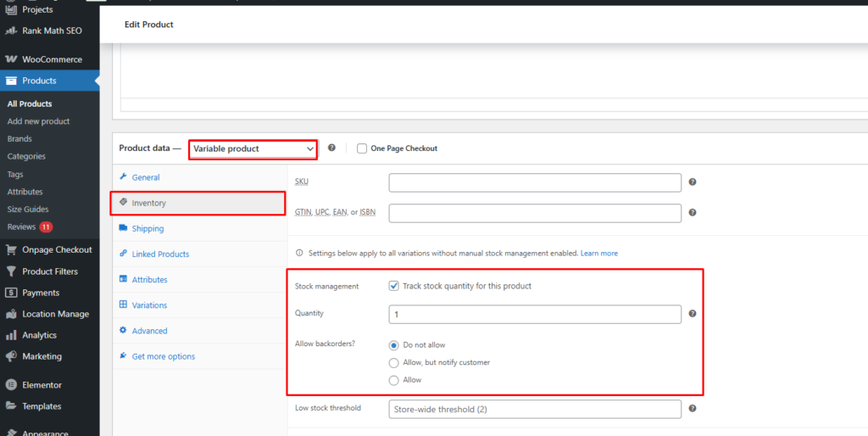Open Add new product in sidebar
This screenshot has height=436, width=868.
point(38,121)
